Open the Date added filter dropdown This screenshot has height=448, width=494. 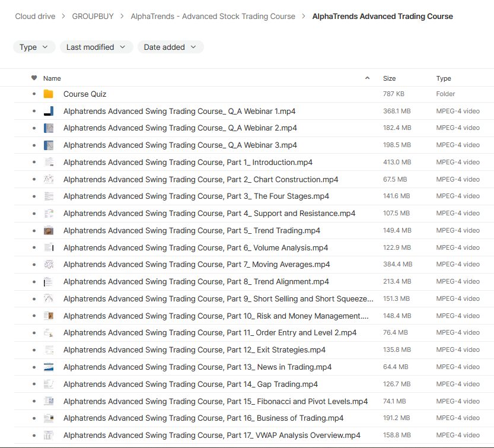[170, 47]
